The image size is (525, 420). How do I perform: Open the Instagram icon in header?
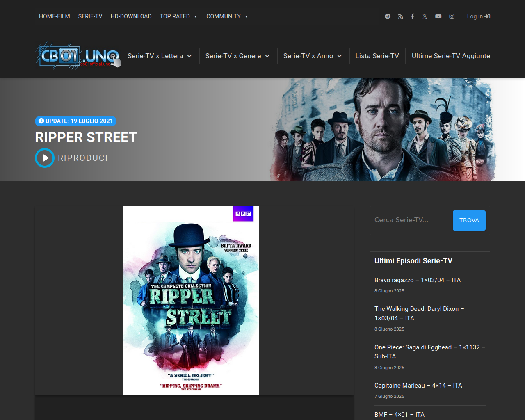452,16
